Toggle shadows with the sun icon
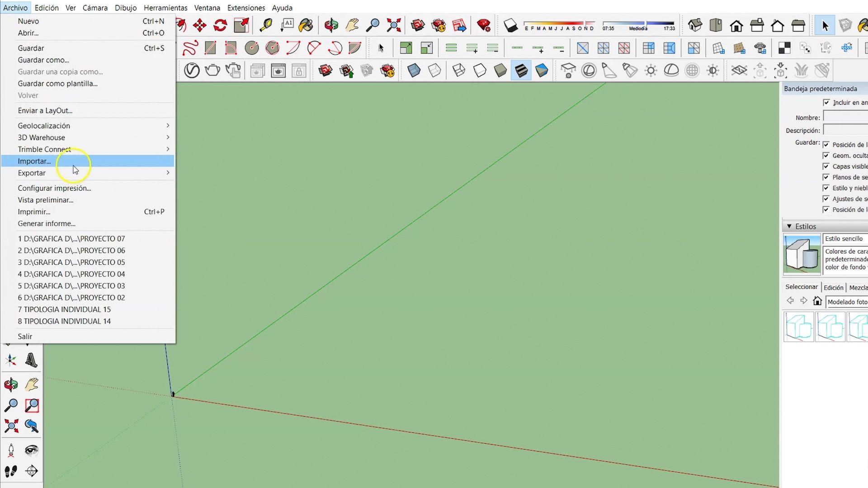 tap(651, 70)
